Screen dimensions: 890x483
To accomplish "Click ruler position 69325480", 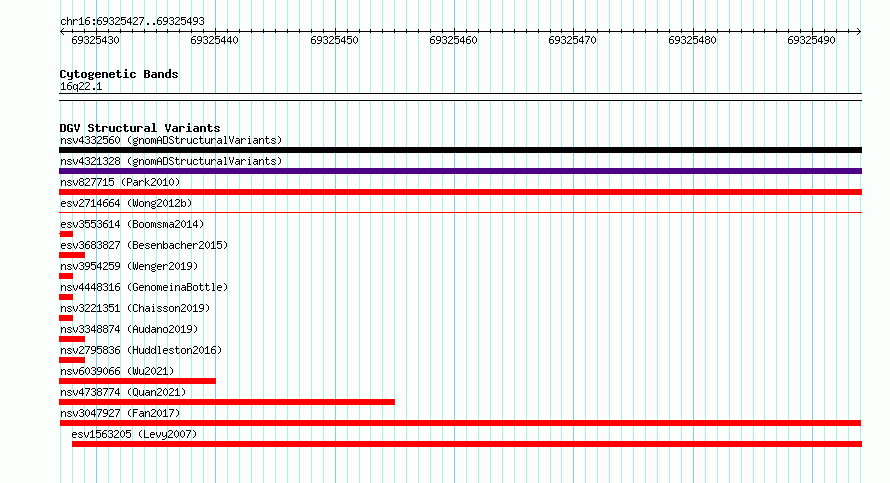I will 692,40.
